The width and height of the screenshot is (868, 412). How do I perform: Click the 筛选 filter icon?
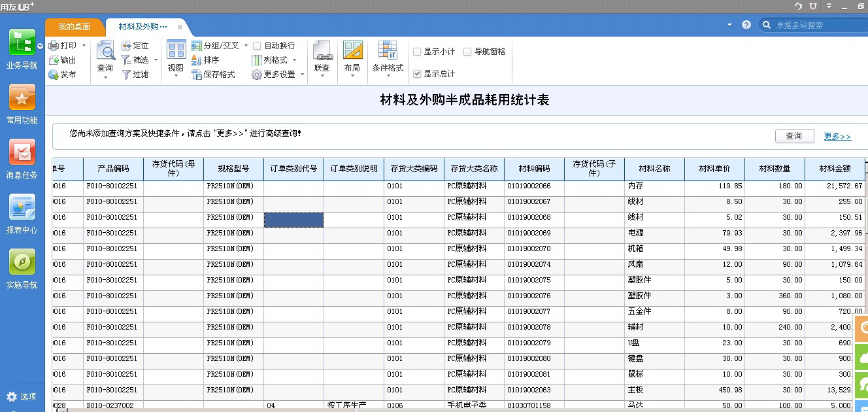tap(126, 60)
